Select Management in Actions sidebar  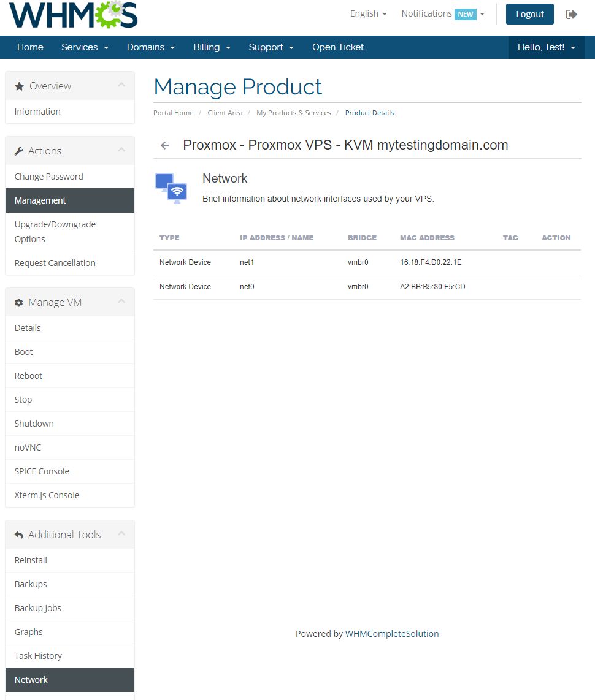click(x=70, y=201)
